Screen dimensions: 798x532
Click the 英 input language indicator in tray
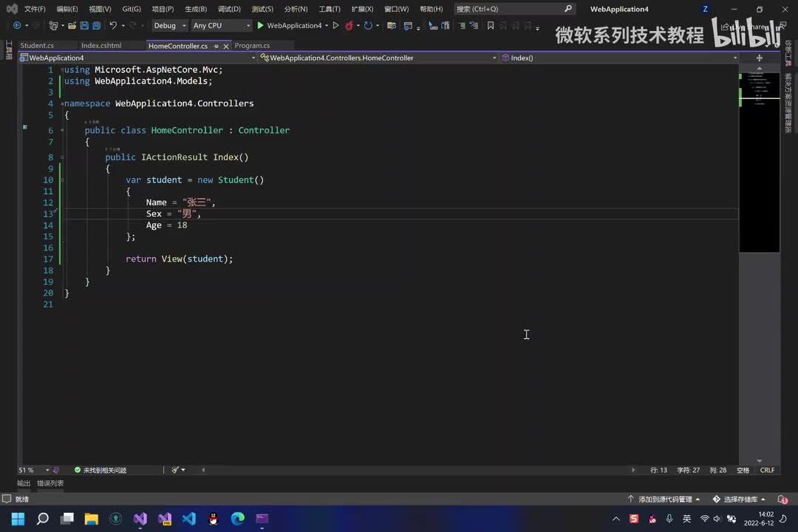686,519
